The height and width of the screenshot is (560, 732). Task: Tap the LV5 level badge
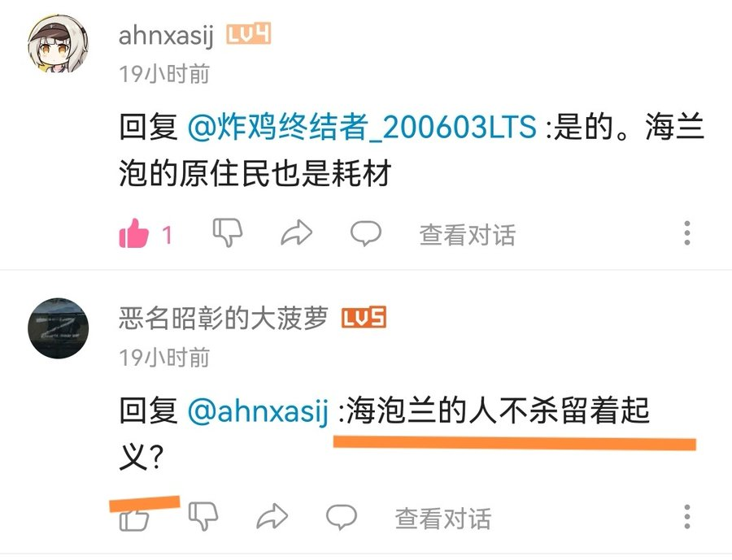coord(364,318)
